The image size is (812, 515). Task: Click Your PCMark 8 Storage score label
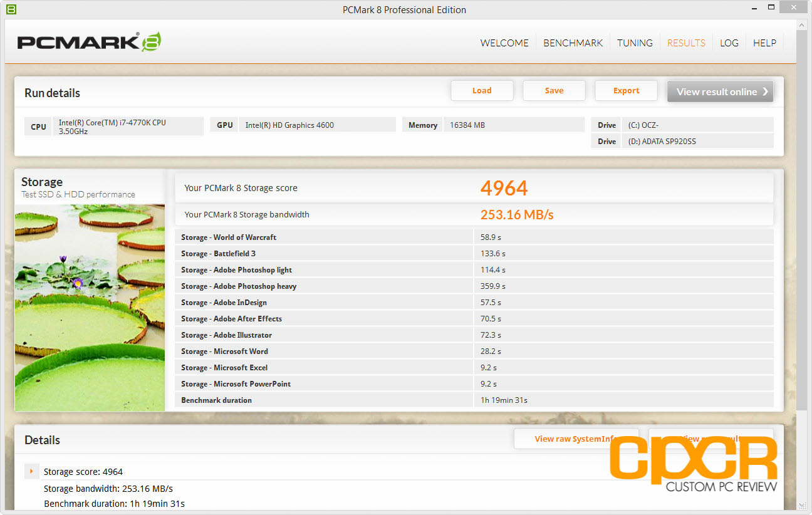pos(241,188)
